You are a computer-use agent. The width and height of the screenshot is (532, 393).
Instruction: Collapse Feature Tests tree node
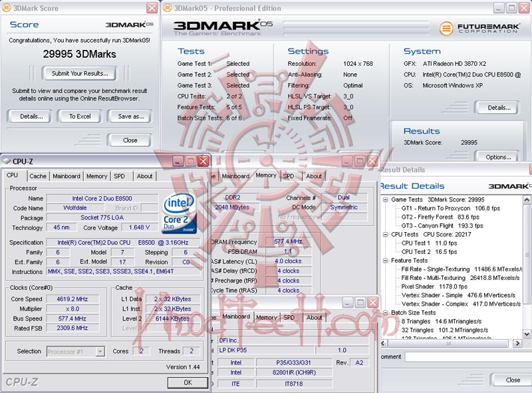click(x=386, y=261)
